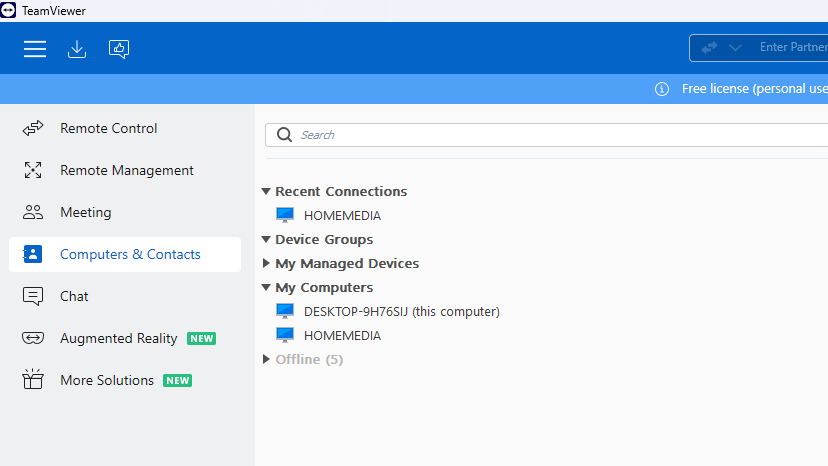Click the TeamViewer logo in title bar
Image resolution: width=828 pixels, height=466 pixels.
(x=8, y=10)
